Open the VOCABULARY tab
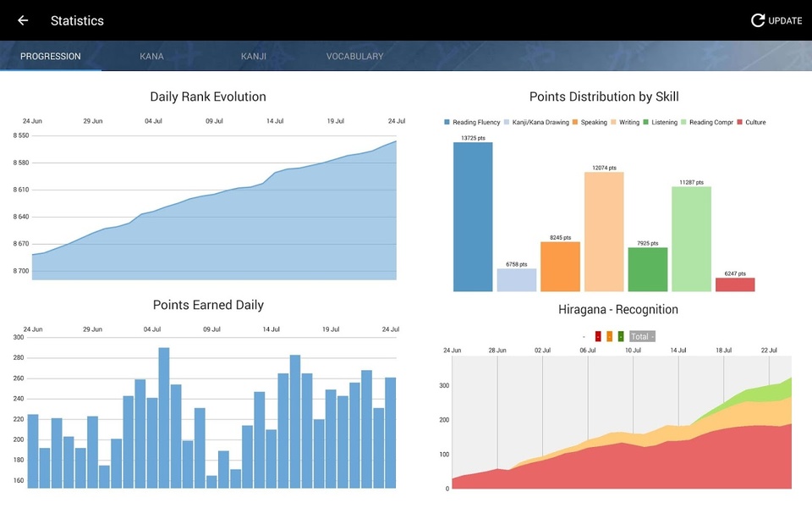812x508 pixels. [x=354, y=56]
